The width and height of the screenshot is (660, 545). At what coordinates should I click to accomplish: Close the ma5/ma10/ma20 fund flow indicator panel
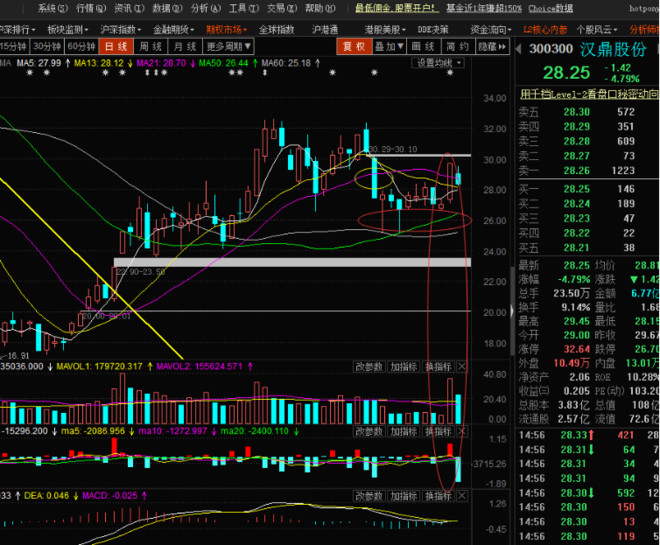tap(462, 431)
